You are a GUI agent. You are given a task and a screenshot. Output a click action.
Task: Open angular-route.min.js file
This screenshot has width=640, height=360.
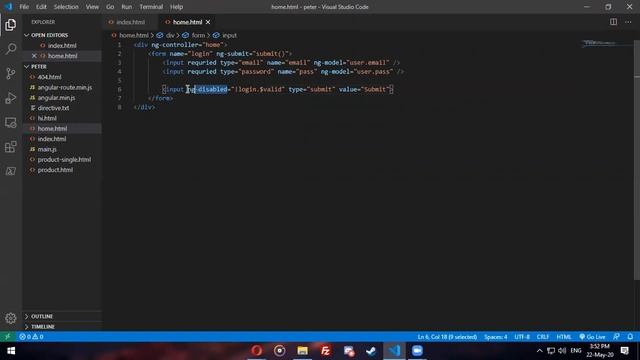(x=64, y=87)
